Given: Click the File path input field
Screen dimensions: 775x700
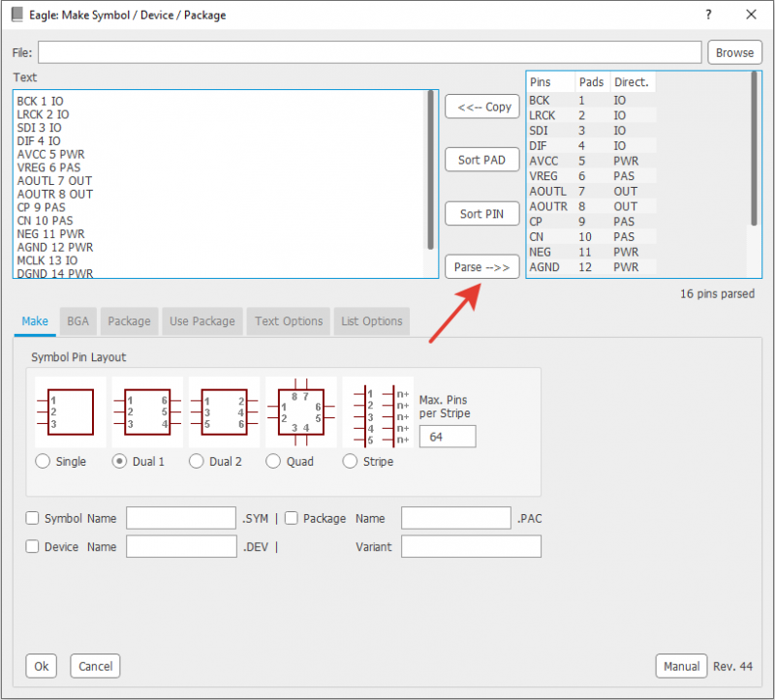Looking at the screenshot, I should pos(370,52).
